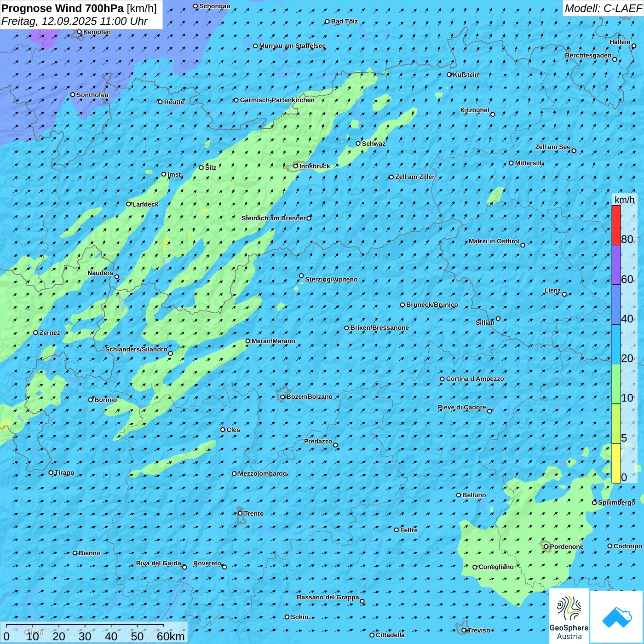Screen dimensions: 644x644
Task: Click the Zell am Ziller label
Action: pyautogui.click(x=415, y=177)
